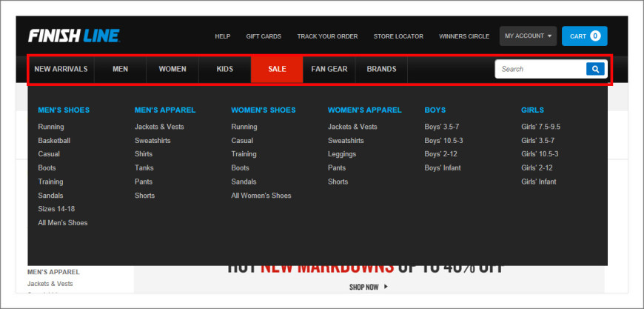Go to Track Your Order
The image size is (644, 309).
(x=327, y=36)
